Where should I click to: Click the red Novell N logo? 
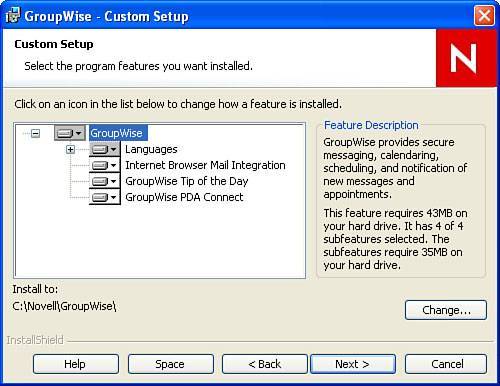[466, 58]
